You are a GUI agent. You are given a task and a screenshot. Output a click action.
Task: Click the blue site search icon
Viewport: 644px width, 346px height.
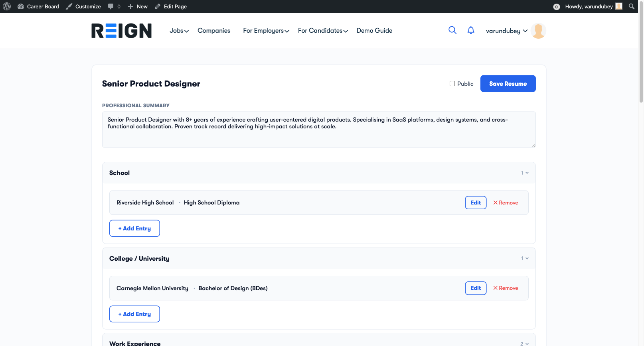[452, 30]
